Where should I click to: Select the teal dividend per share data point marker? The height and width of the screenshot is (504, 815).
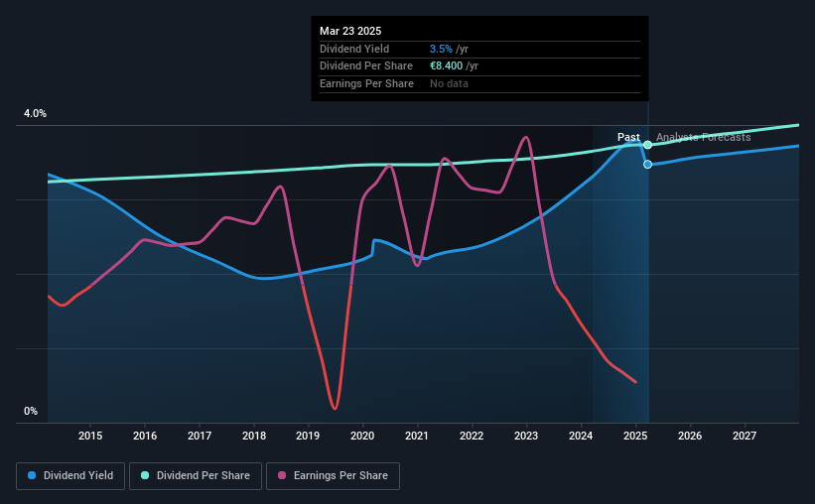(x=647, y=145)
